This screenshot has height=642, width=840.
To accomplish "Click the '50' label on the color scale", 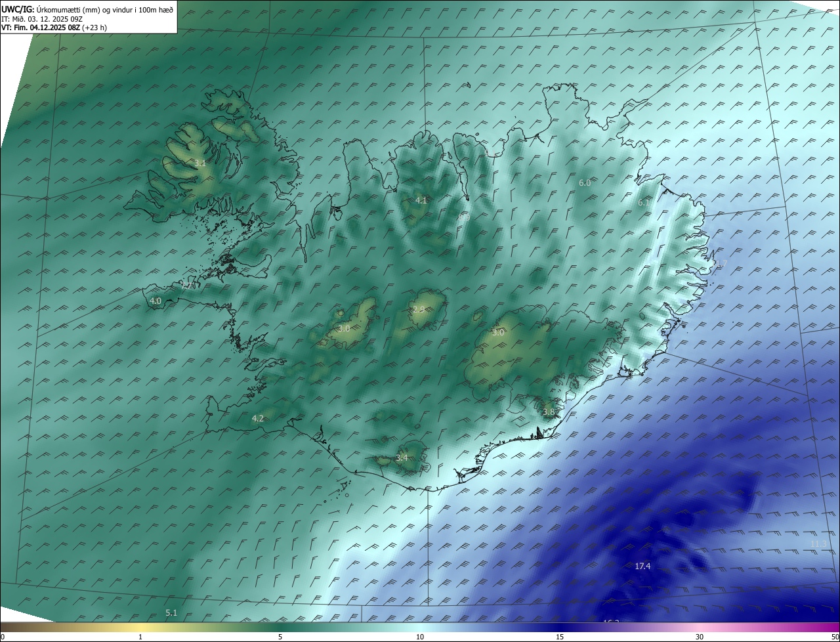I will 835,637.
